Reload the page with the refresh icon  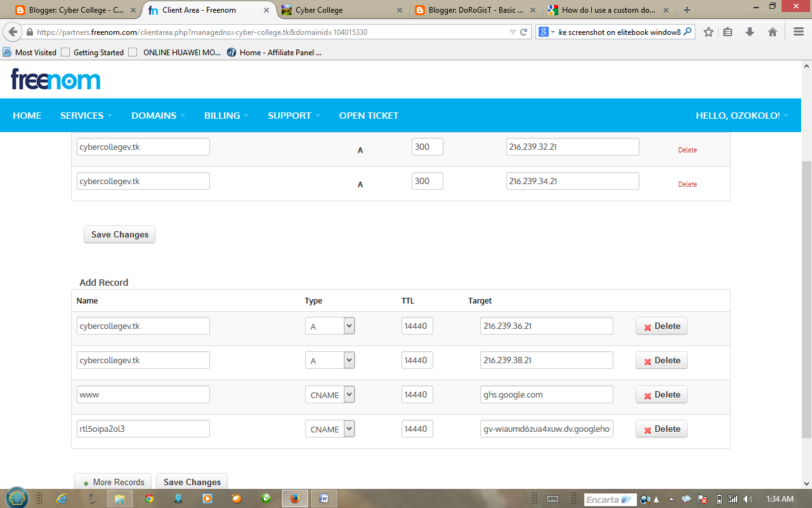point(524,32)
